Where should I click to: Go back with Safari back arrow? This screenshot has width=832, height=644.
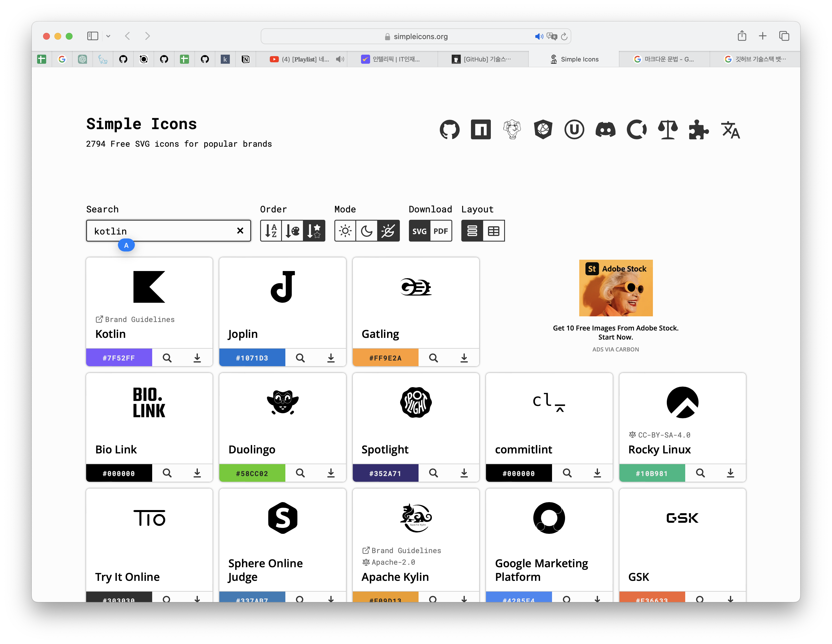click(128, 36)
